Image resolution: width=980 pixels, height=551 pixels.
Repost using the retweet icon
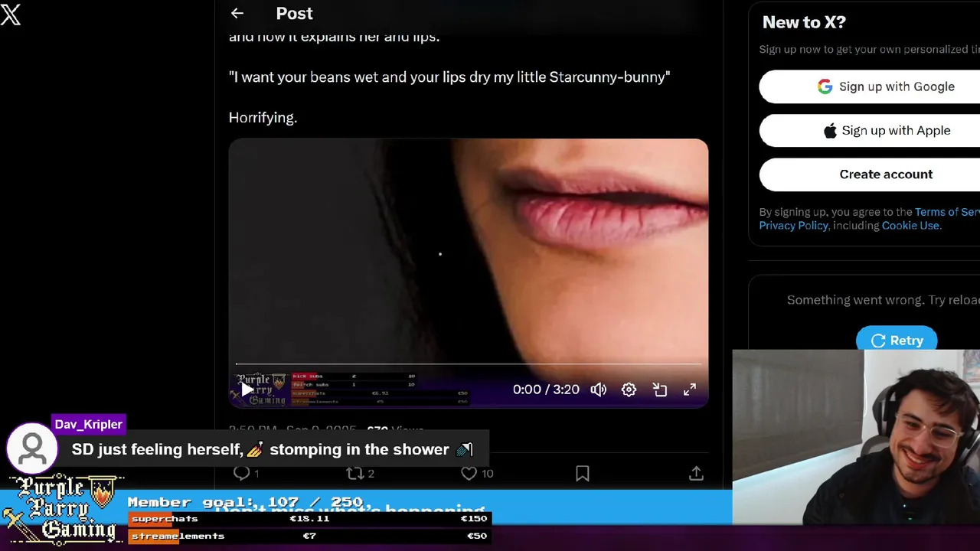click(x=354, y=474)
